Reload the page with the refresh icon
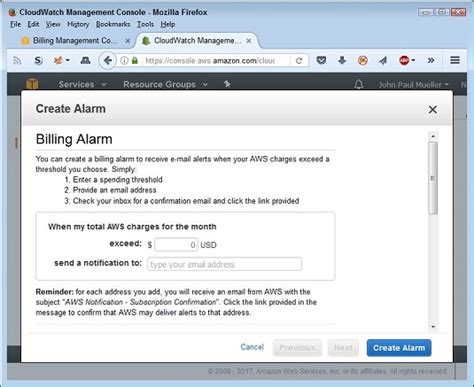474x387 pixels. coord(299,60)
